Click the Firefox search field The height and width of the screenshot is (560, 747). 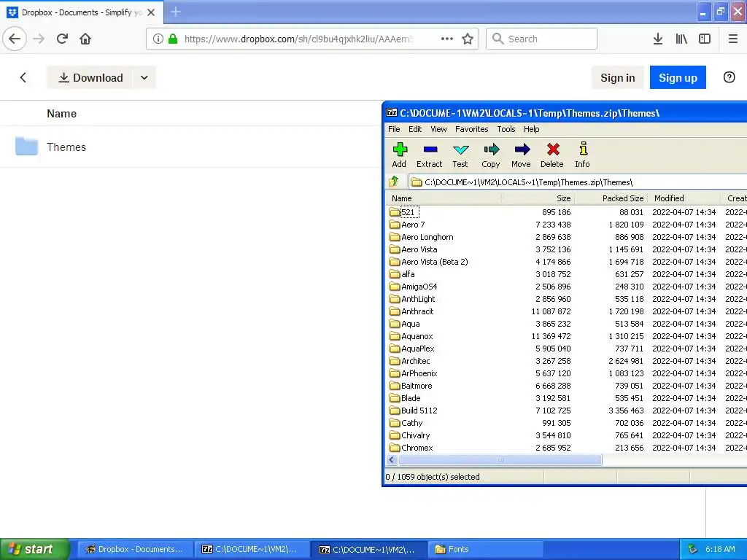coord(541,39)
